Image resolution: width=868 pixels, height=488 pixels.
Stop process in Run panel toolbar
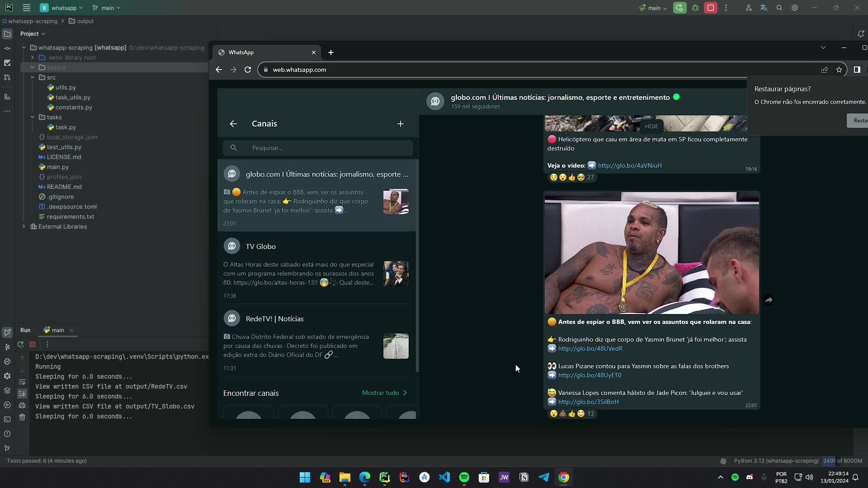click(x=33, y=344)
